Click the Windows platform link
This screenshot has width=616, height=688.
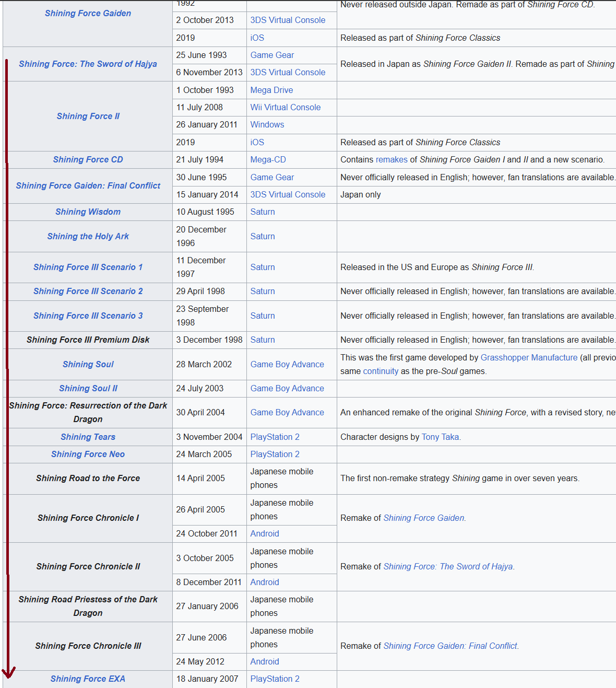267,125
